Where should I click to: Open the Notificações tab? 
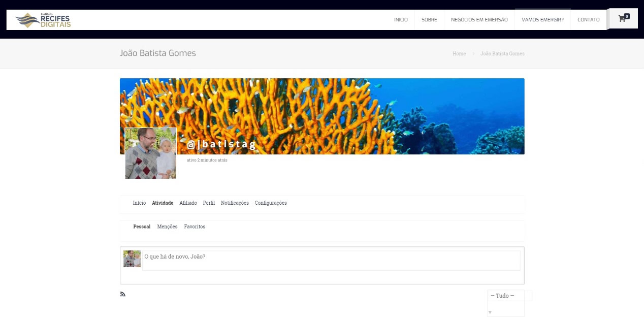click(235, 203)
